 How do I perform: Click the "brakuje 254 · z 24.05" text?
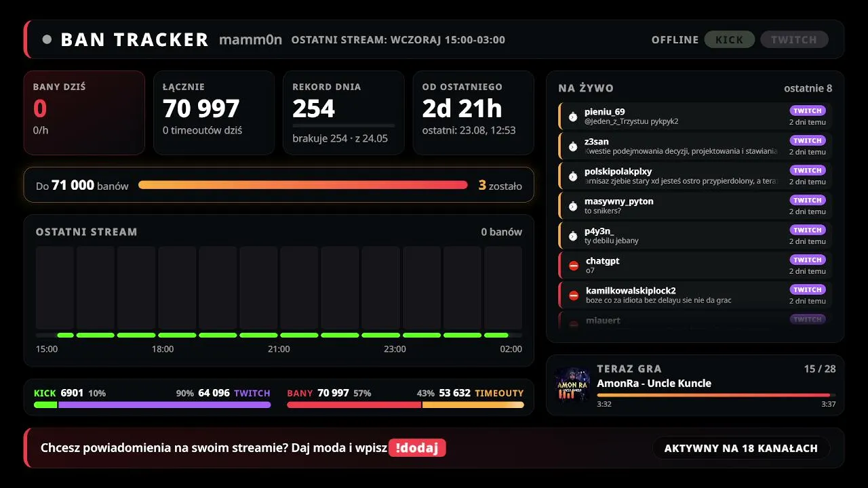[x=340, y=138]
